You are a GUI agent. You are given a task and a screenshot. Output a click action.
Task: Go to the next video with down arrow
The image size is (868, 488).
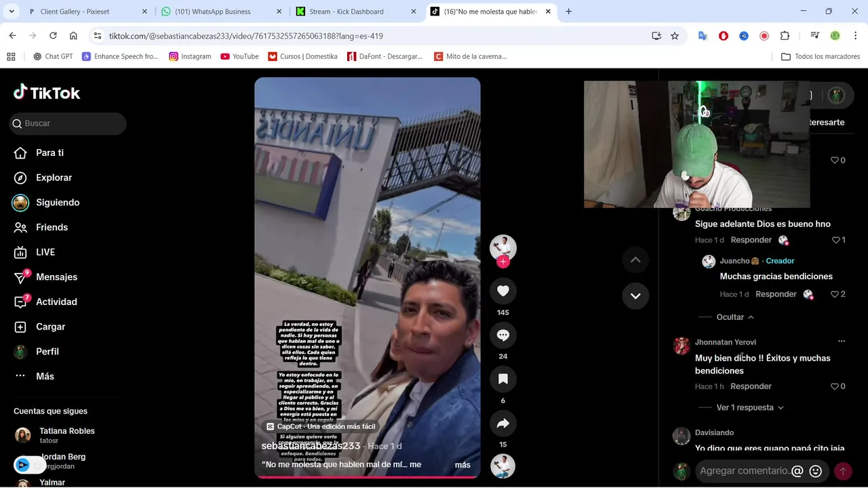[x=635, y=296]
